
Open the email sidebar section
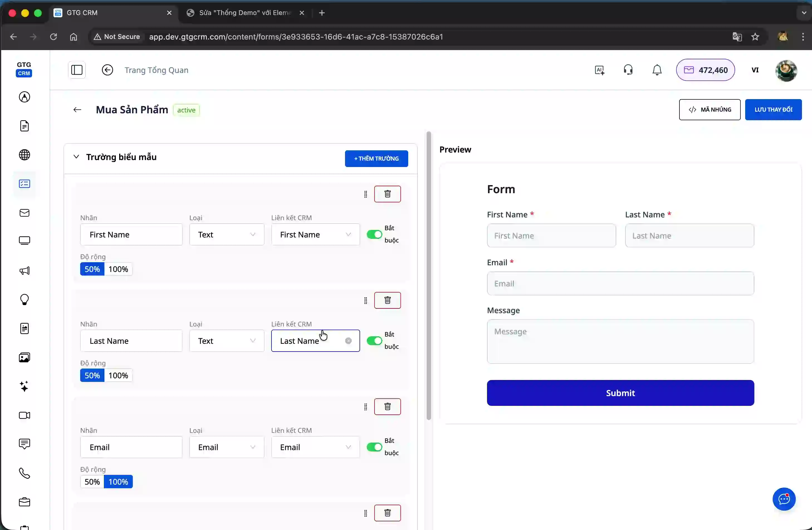click(24, 213)
